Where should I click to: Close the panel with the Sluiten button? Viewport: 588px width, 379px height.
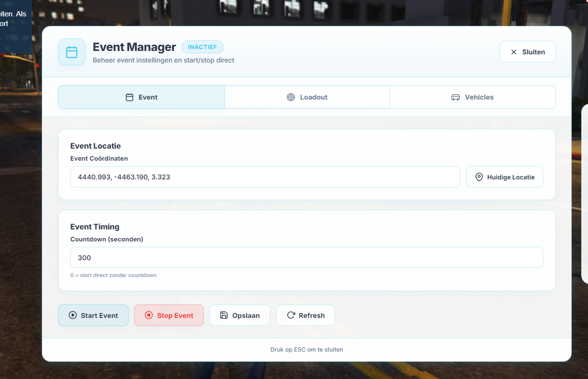coord(527,52)
